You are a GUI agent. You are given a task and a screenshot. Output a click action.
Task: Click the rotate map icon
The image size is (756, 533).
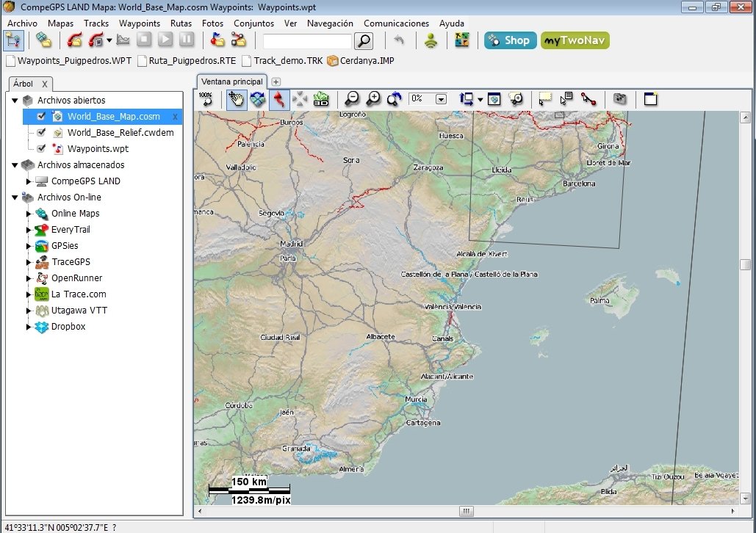click(258, 99)
